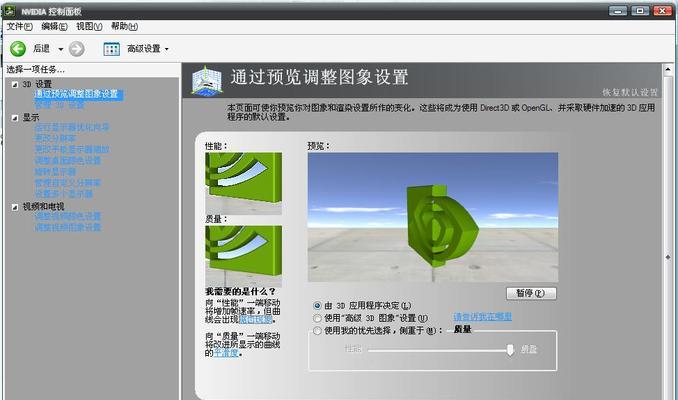Click the 显示 category label
Viewport: 678px width, 400px height.
click(x=31, y=118)
